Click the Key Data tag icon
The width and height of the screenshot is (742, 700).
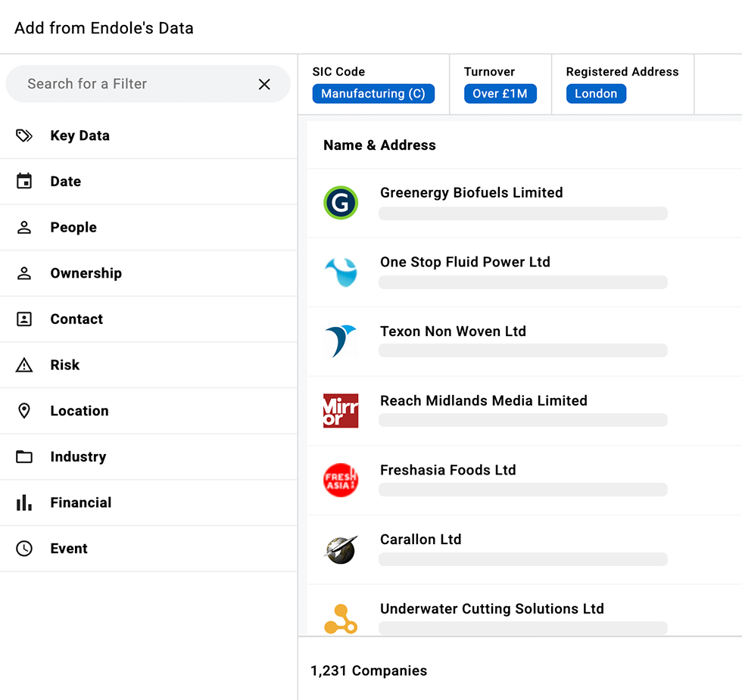24,135
